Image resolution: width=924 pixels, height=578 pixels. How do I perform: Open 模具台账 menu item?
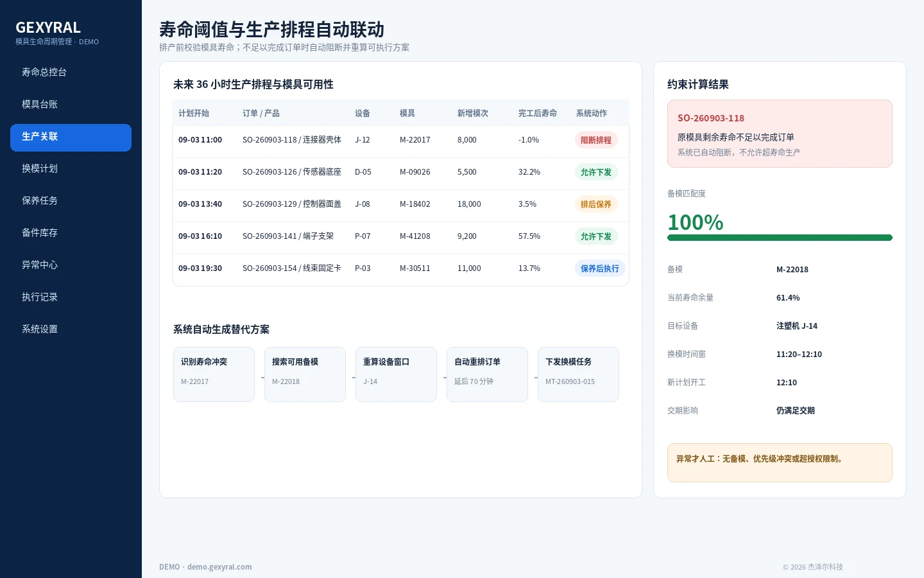(x=71, y=105)
